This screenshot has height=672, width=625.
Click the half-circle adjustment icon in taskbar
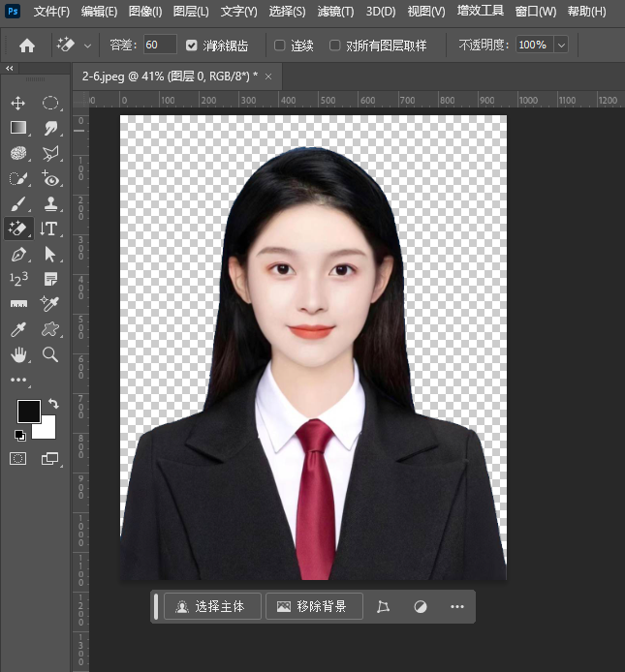[421, 607]
